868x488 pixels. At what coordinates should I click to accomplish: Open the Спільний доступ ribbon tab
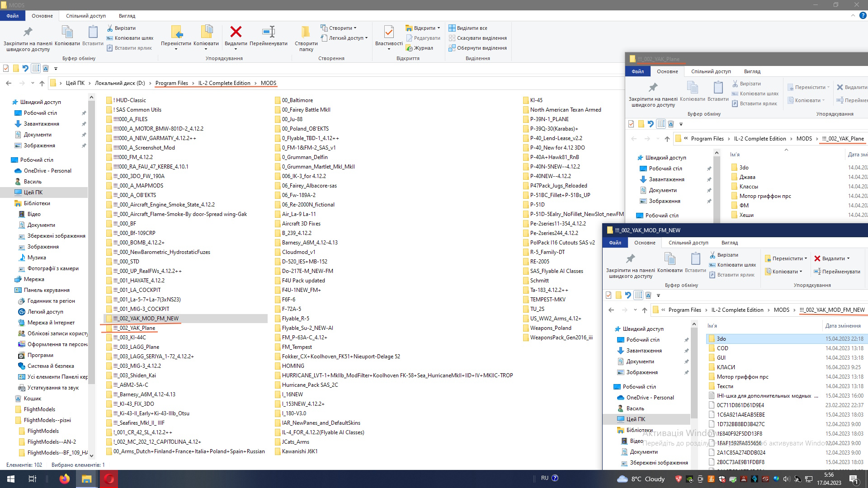click(86, 16)
